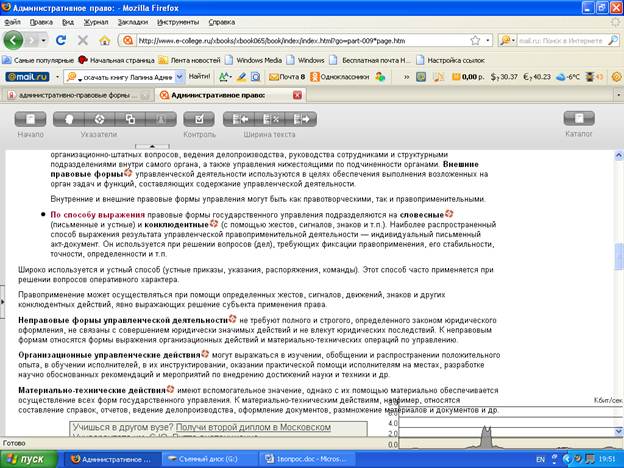Go back with the green Back arrow
This screenshot has width=624, height=468.
coord(13,40)
